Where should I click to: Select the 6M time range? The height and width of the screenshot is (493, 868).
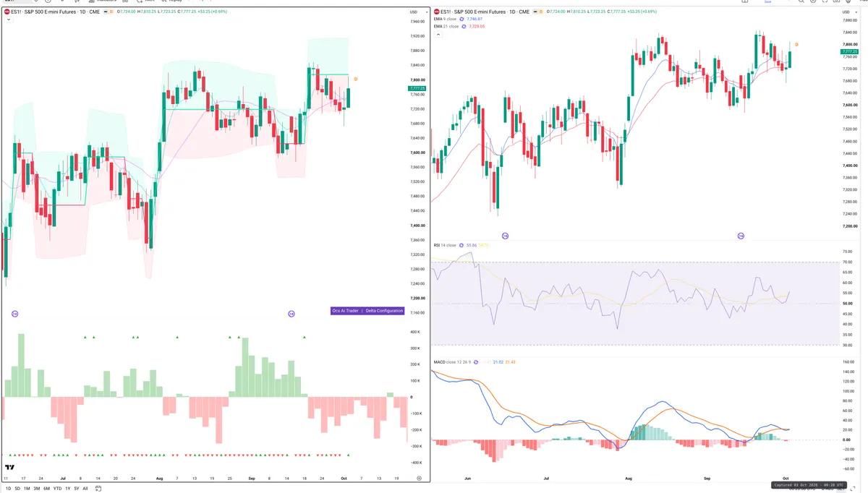46,489
